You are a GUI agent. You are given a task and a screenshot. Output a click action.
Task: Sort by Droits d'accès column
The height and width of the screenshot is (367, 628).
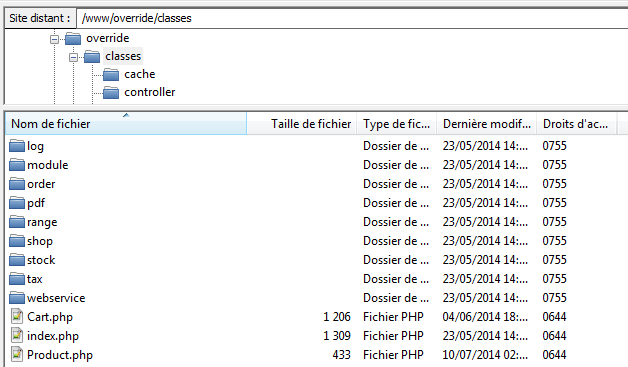577,124
